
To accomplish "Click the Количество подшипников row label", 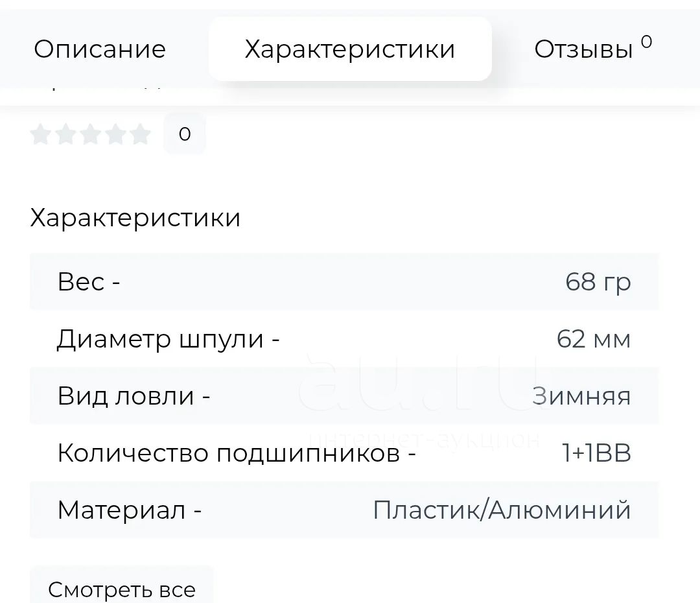I will [237, 453].
